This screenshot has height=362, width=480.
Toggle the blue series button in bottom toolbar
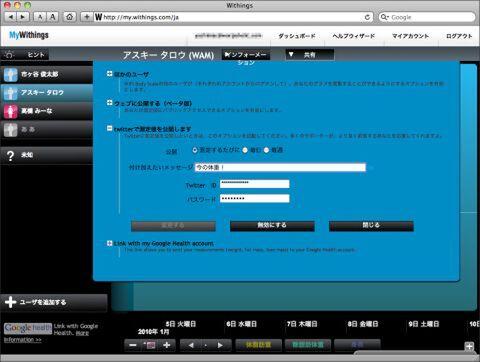[x=357, y=345]
